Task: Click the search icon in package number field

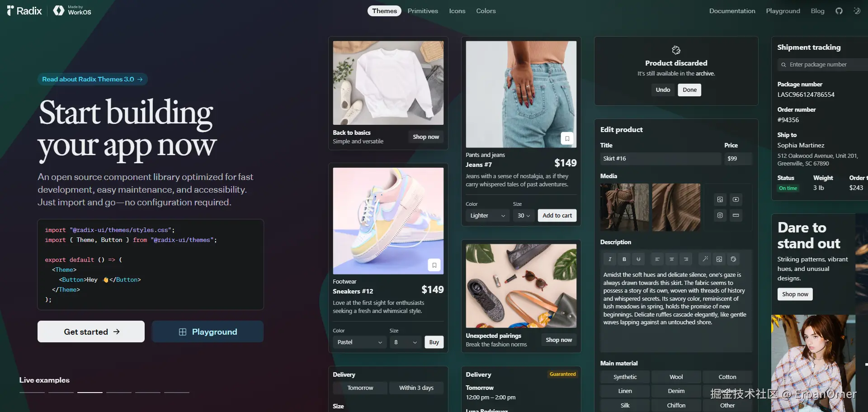Action: (783, 65)
